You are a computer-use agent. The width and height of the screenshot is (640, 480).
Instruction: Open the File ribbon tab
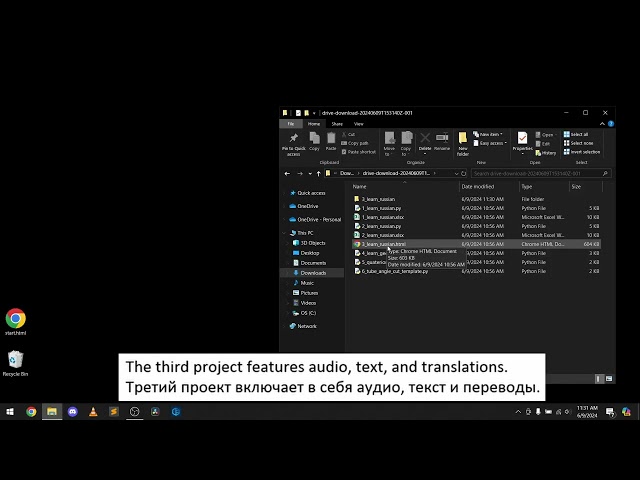(291, 124)
